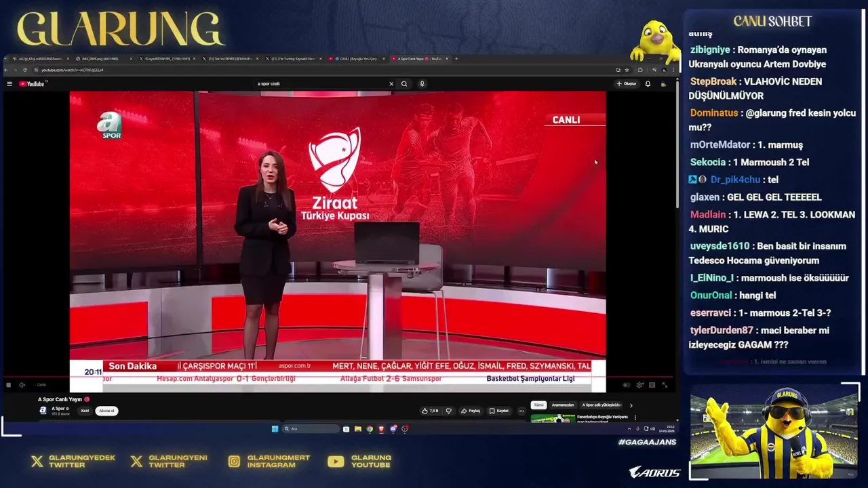Image resolution: width=868 pixels, height=488 pixels.
Task: Open File Explorer from the taskbar
Action: pyautogui.click(x=358, y=429)
